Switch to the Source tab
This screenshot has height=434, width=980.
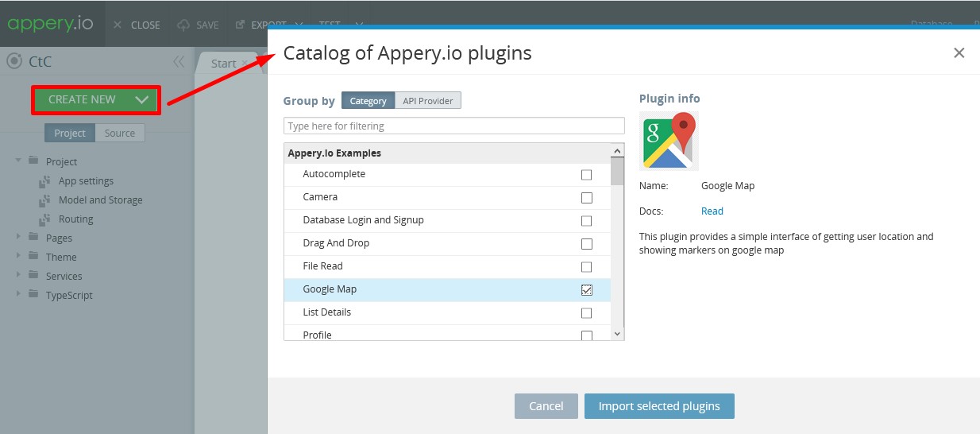120,133
